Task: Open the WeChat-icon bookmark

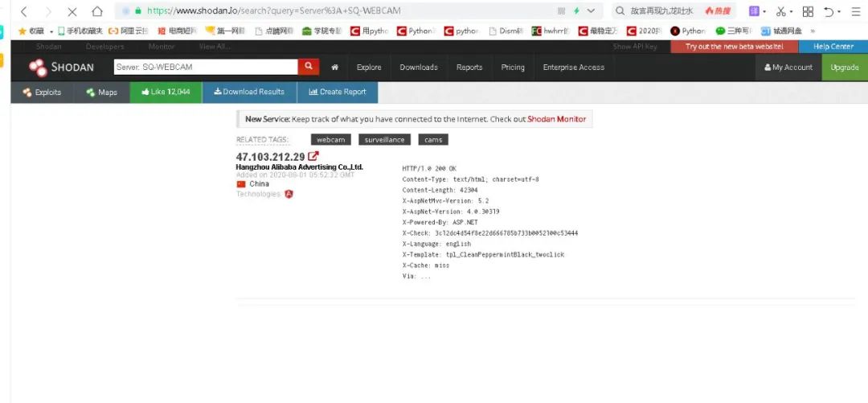Action: 734,31
